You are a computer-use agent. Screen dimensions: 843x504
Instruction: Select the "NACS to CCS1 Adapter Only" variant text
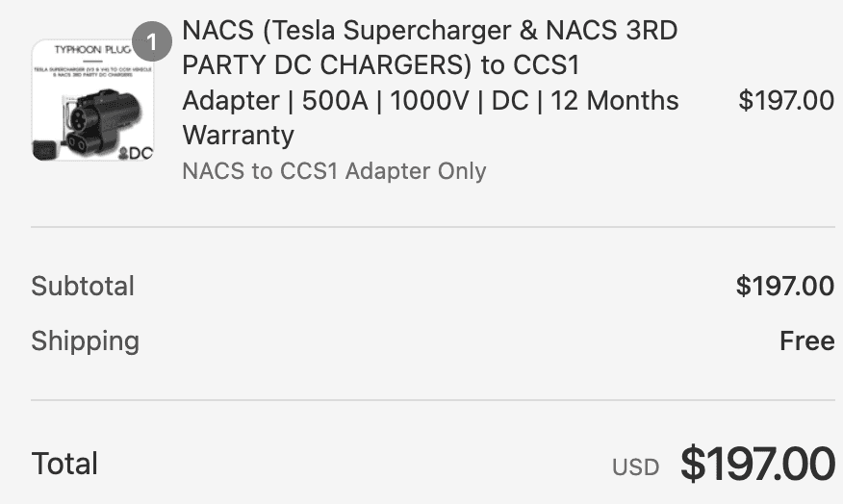334,171
